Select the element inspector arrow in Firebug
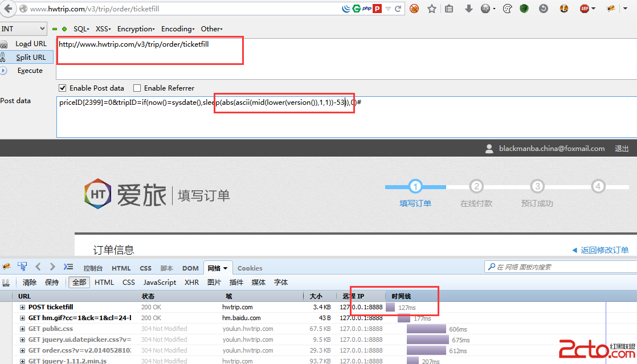Viewport: 637px width, 364px height. click(22, 267)
